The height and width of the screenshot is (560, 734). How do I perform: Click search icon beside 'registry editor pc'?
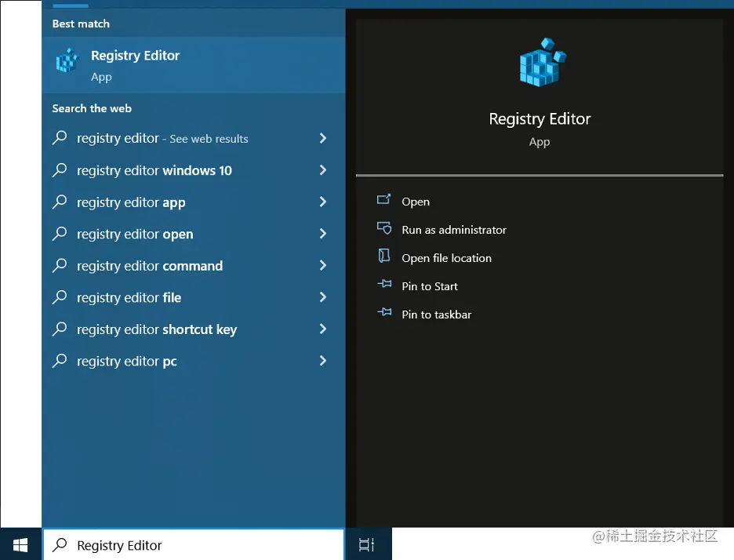coord(60,361)
